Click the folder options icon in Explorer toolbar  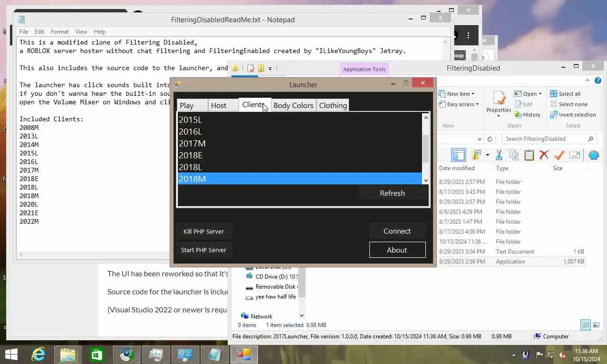pyautogui.click(x=477, y=155)
